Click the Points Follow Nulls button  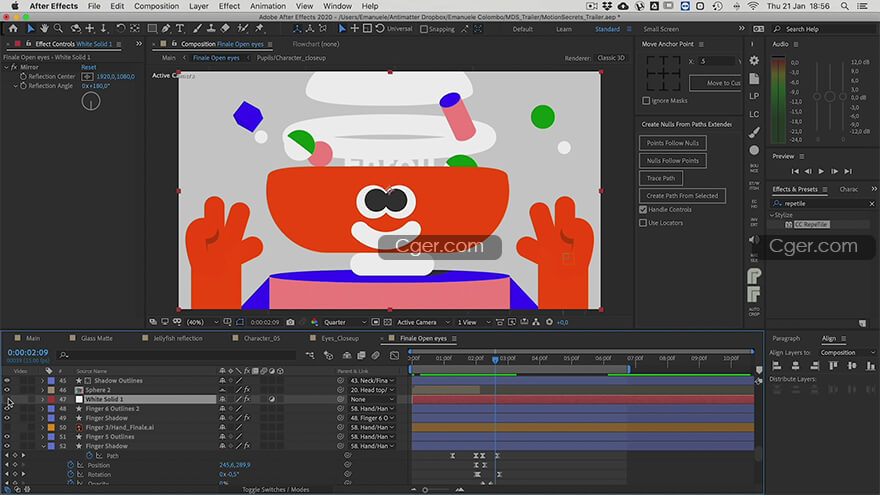tap(672, 143)
